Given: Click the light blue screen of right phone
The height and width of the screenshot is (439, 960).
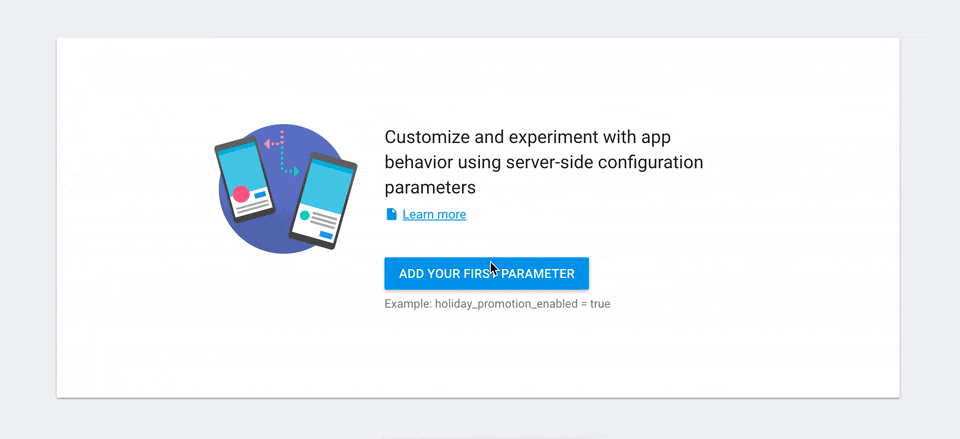Looking at the screenshot, I should [327, 184].
